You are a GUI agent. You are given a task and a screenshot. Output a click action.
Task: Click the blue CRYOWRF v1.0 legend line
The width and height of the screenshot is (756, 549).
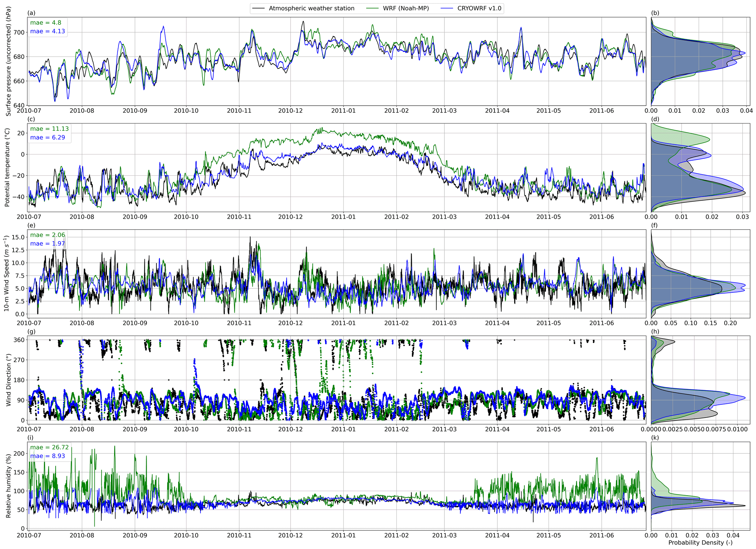(447, 8)
